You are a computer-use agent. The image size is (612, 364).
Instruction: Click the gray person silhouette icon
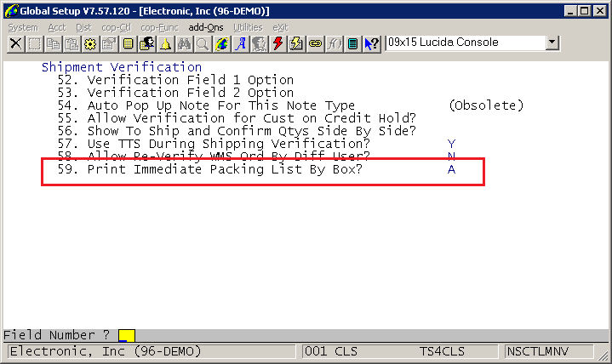(x=259, y=43)
